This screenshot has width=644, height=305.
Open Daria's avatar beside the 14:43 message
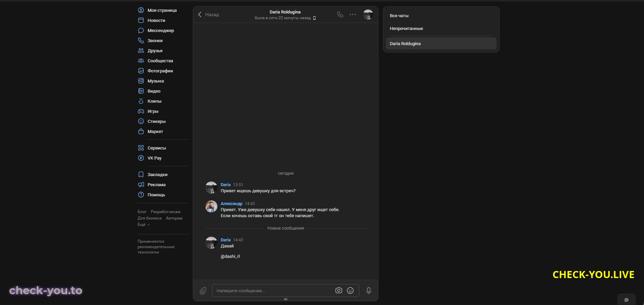(x=211, y=243)
